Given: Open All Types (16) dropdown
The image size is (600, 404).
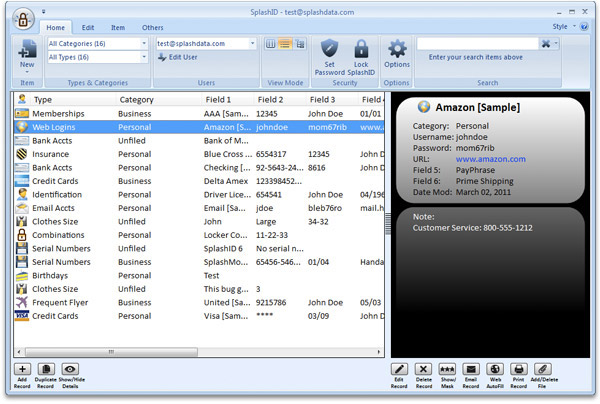Looking at the screenshot, I should click(144, 57).
